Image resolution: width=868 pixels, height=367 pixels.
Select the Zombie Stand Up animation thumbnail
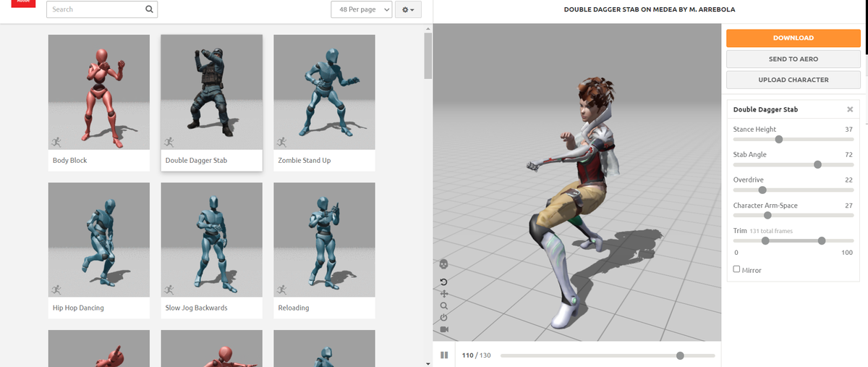click(325, 92)
